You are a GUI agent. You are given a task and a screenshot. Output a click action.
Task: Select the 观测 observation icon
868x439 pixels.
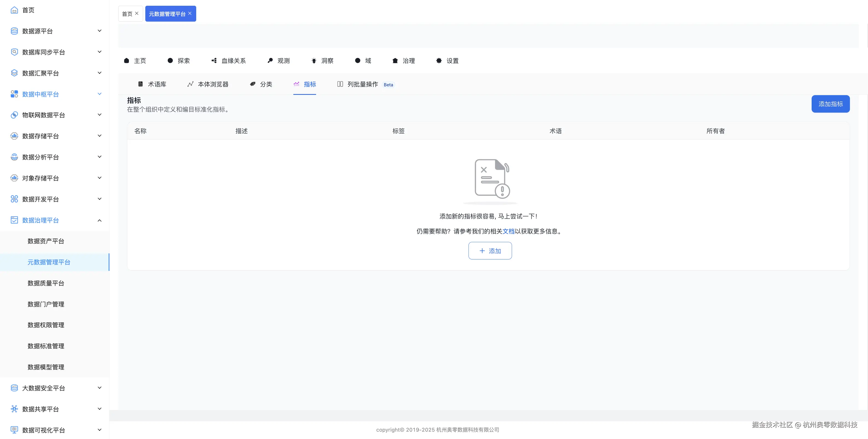point(270,61)
